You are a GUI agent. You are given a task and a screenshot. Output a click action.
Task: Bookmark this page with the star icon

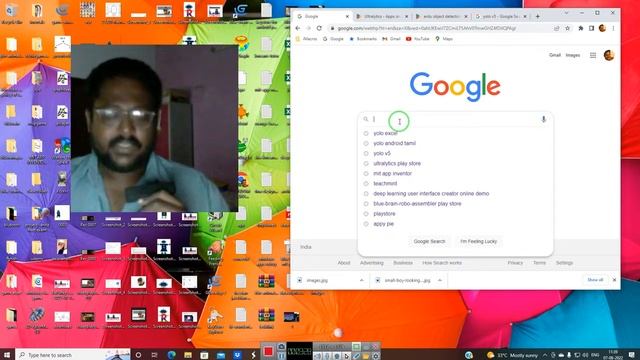pos(567,28)
